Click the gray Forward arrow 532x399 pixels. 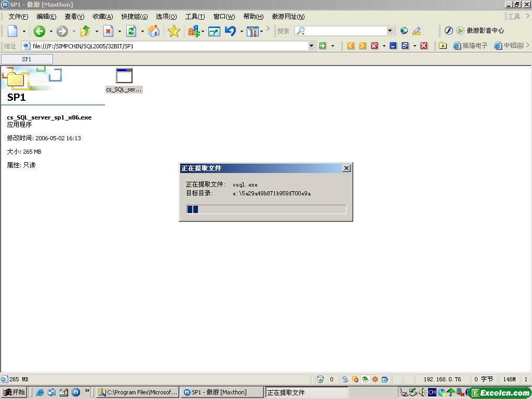coord(62,31)
